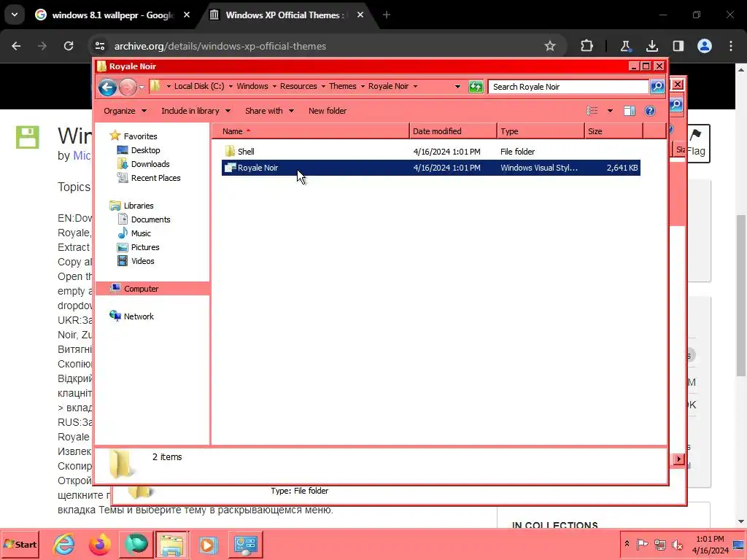Launch Internet Explorer from taskbar
Viewport: 747px width, 560px height.
point(64,544)
